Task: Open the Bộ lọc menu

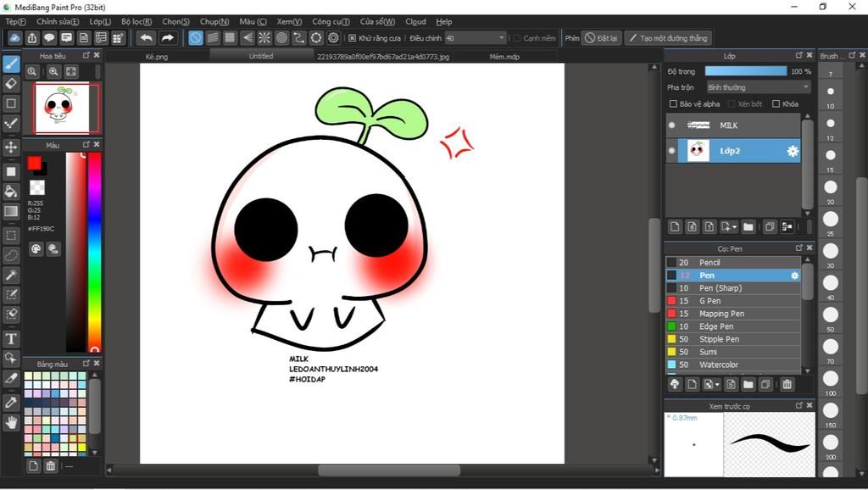Action: tap(136, 21)
